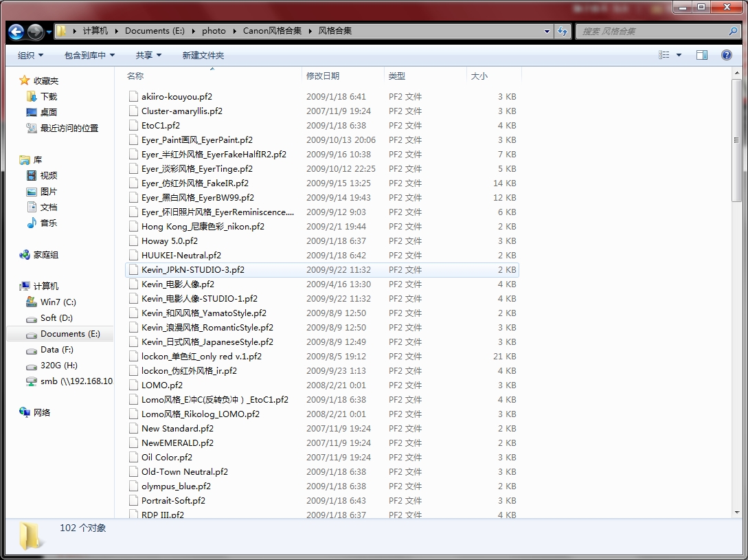The image size is (748, 560).
Task: Click the refresh button beside address bar
Action: tap(563, 31)
